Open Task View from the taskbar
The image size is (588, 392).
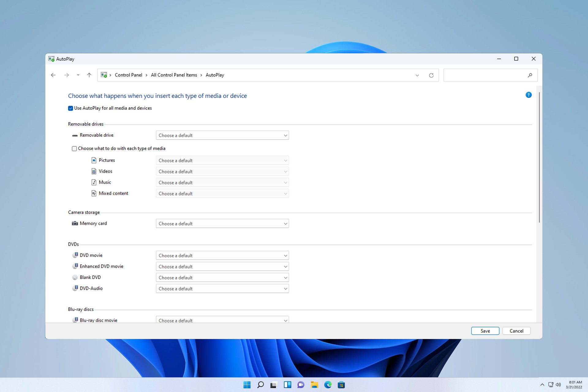273,385
